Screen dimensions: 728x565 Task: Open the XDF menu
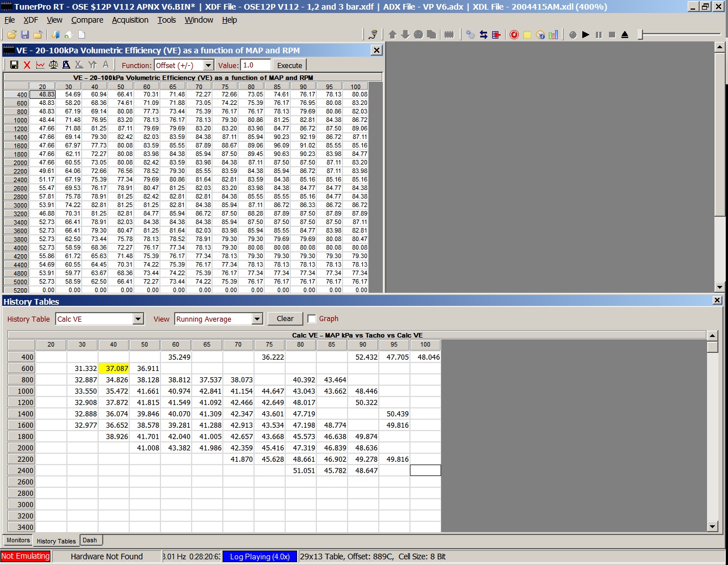pos(31,20)
